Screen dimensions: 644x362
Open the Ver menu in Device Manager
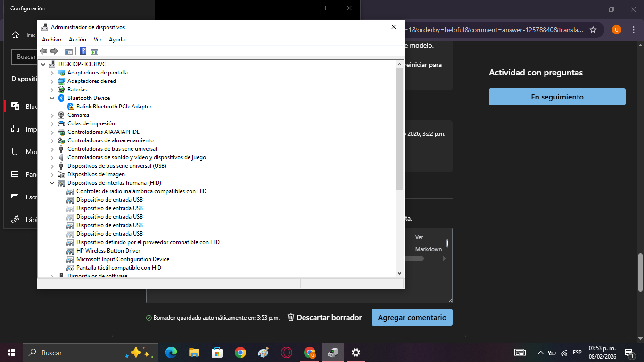coord(98,40)
